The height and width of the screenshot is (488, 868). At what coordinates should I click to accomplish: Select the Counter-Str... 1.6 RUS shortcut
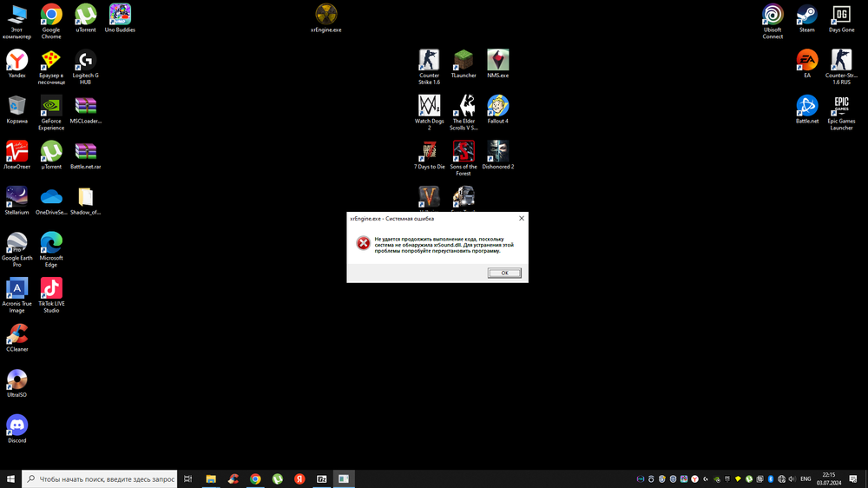tap(841, 67)
